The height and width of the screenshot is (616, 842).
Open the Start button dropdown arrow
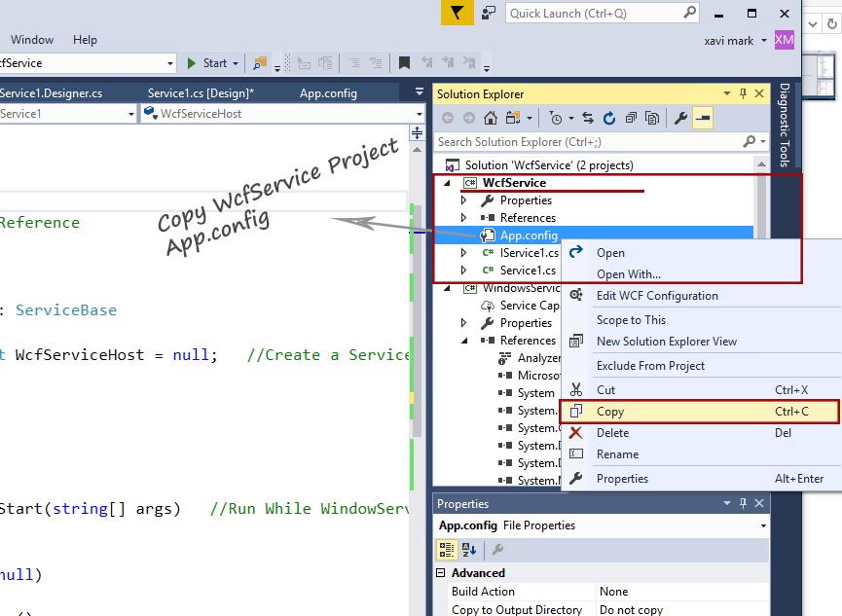click(x=236, y=63)
